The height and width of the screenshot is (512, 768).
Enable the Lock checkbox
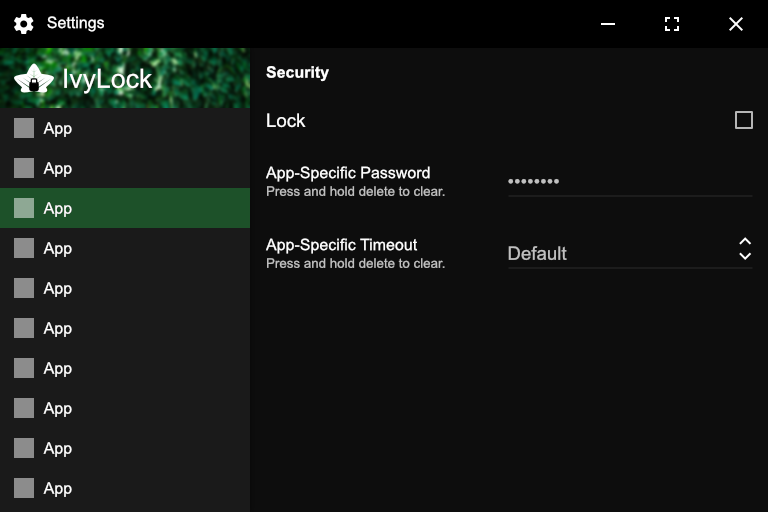[x=743, y=120]
